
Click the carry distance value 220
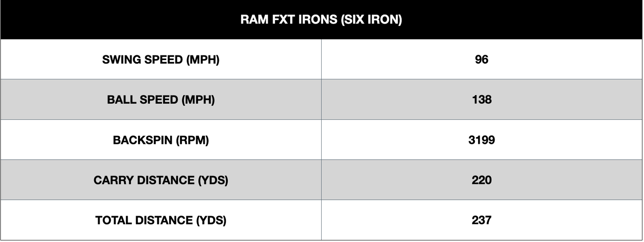[x=481, y=180]
